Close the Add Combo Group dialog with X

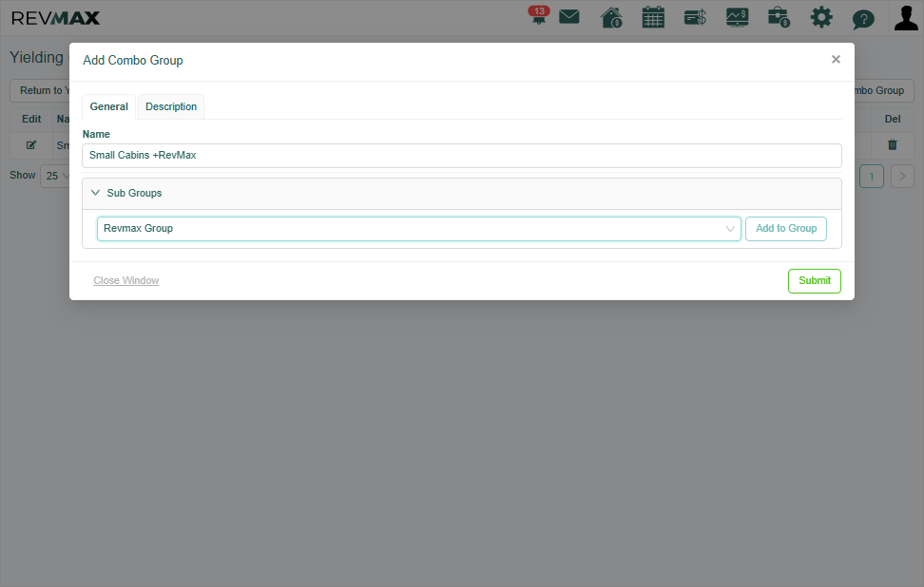[x=836, y=59]
